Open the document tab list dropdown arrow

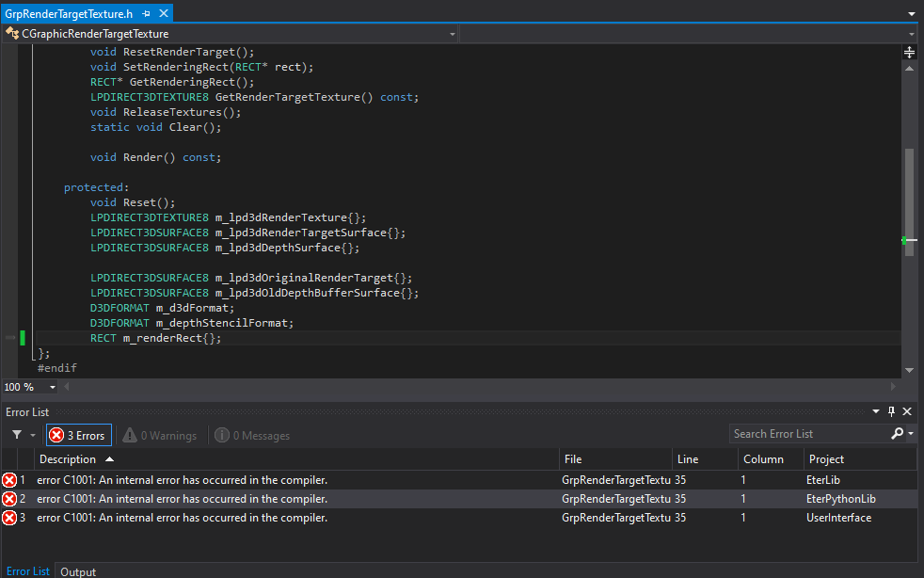point(911,13)
